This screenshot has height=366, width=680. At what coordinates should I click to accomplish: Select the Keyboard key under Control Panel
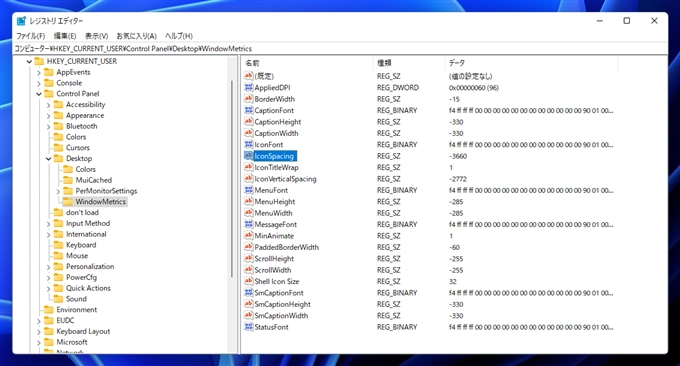click(81, 245)
